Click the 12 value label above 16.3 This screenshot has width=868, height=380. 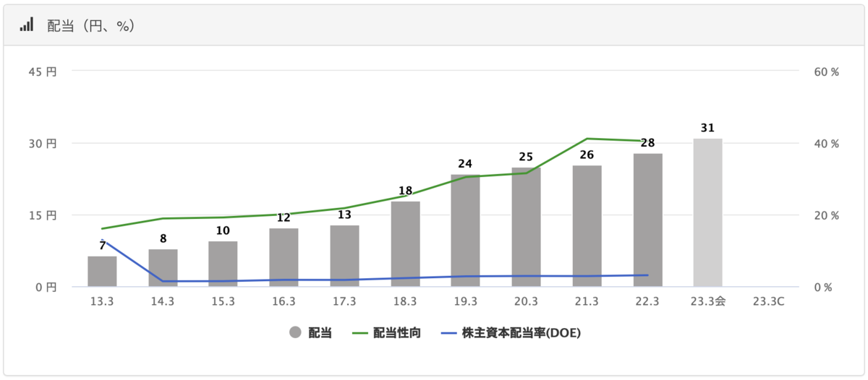(x=284, y=218)
